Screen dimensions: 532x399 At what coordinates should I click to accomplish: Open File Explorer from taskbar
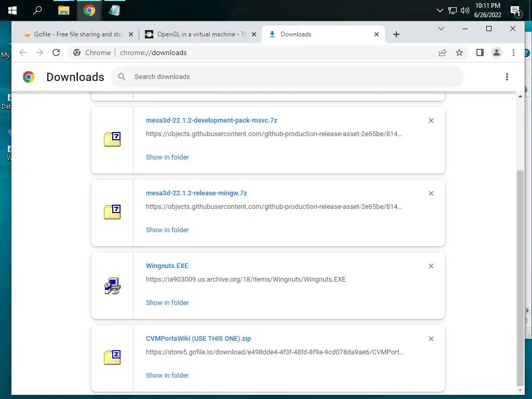[63, 10]
